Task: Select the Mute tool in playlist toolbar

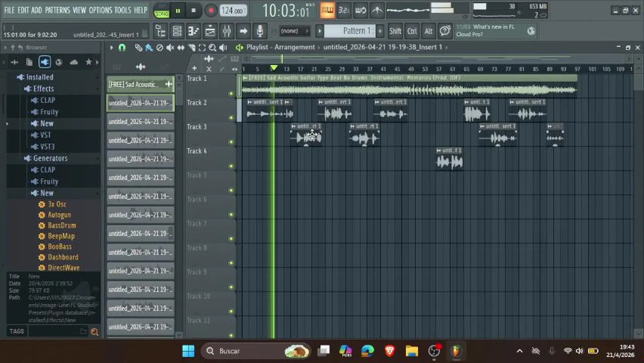Action: pyautogui.click(x=170, y=47)
